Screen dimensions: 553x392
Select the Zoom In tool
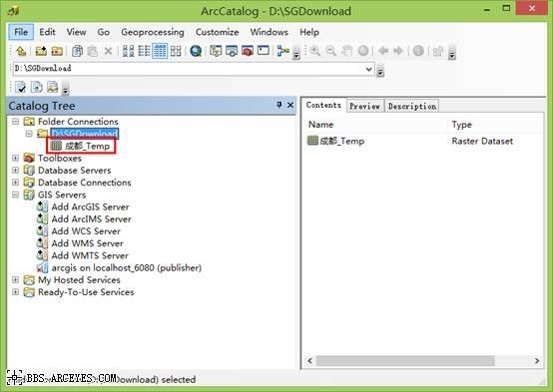(315, 51)
